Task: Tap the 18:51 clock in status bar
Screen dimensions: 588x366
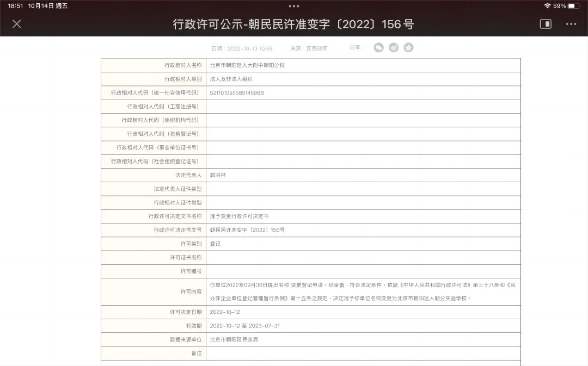Action: pos(15,6)
